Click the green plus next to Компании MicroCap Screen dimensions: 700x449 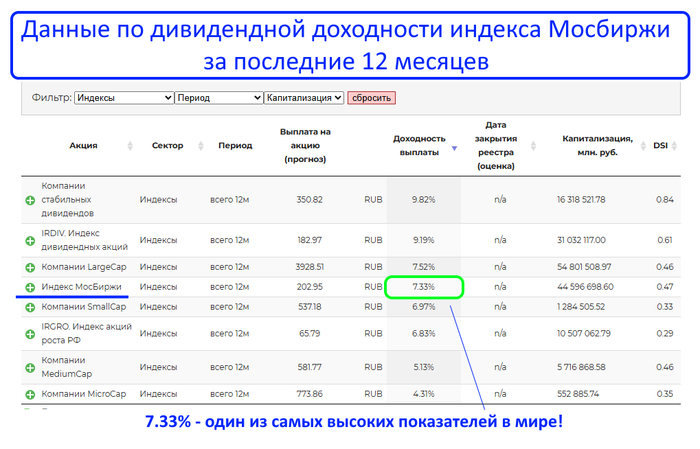pos(30,396)
